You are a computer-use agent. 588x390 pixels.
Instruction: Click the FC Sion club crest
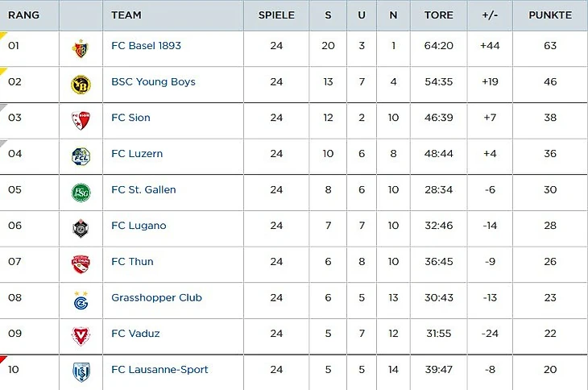[81, 120]
